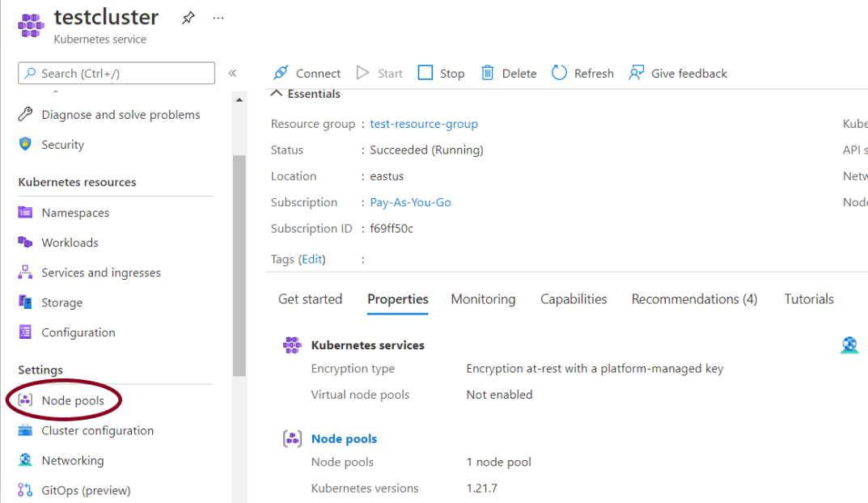Image resolution: width=868 pixels, height=503 pixels.
Task: Focus the sidebar Search input field
Action: click(116, 73)
